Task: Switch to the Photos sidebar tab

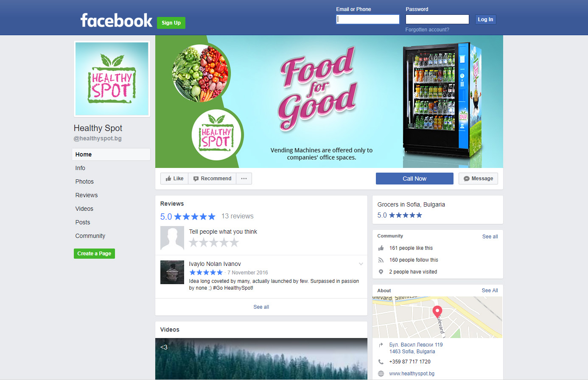Action: point(84,182)
